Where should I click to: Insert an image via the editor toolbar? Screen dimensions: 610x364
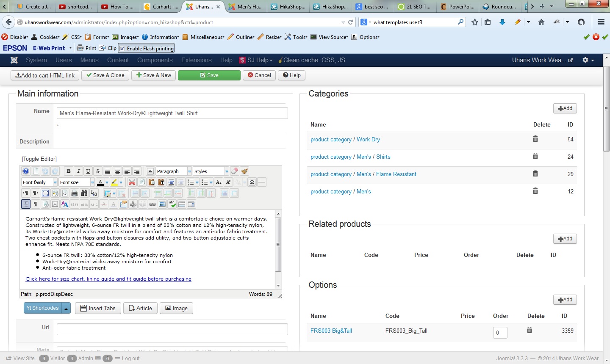tap(162, 204)
